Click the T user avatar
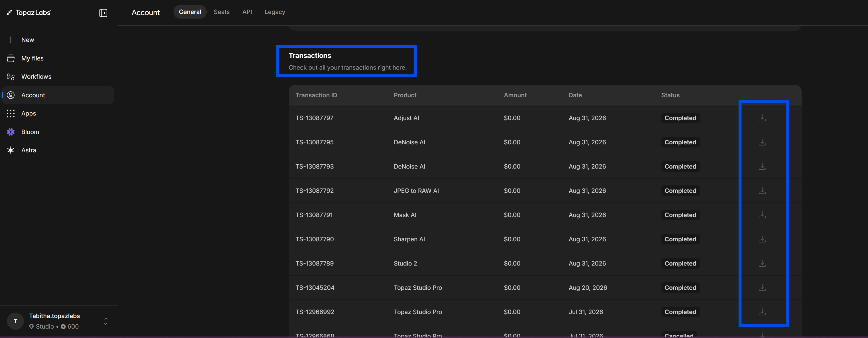The image size is (868, 338). pos(15,321)
